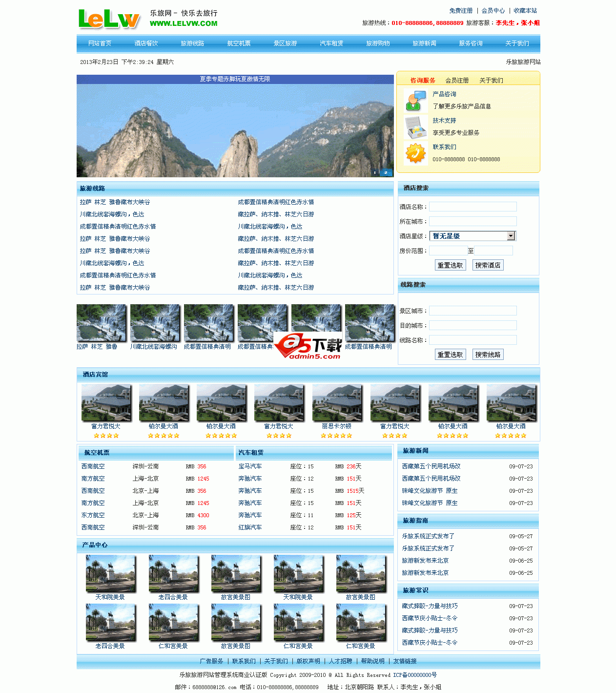Click the 天和院美景 product thumbnail
Viewport: 616px width, 693px height.
110,574
